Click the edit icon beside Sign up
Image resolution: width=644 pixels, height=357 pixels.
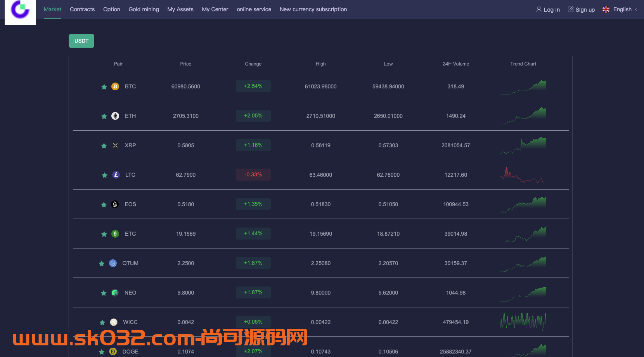(570, 9)
